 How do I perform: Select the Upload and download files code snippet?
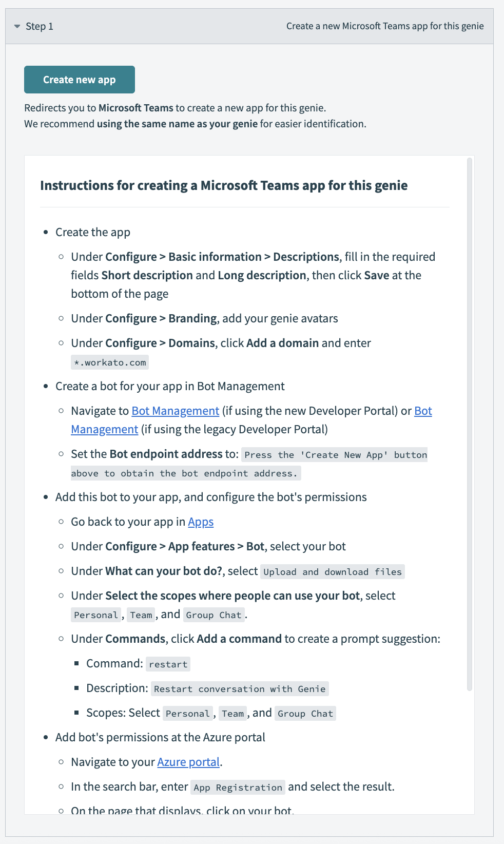[332, 571]
